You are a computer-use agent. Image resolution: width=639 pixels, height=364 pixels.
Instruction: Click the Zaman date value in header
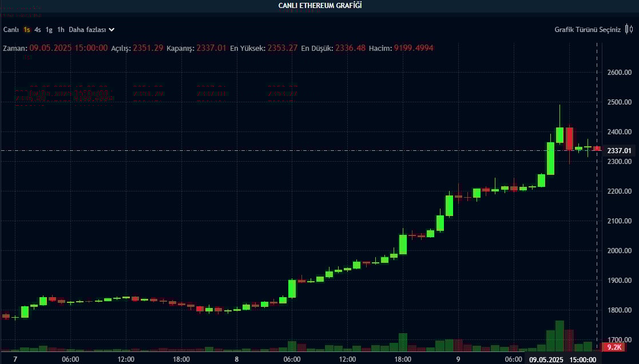click(69, 48)
